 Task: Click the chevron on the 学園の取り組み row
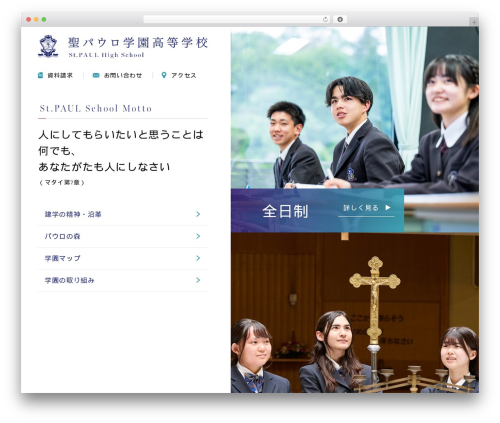[x=198, y=280]
